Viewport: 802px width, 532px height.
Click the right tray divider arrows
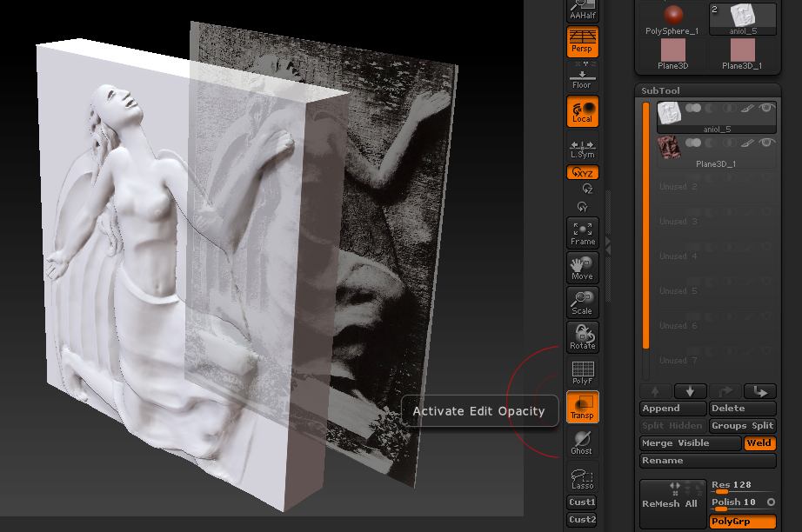[608, 246]
